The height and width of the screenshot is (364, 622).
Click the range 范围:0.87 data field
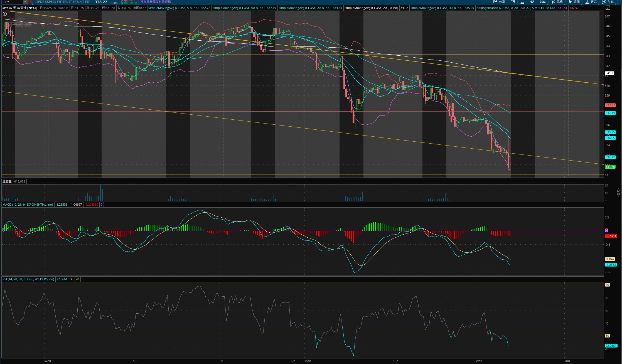[x=139, y=8]
